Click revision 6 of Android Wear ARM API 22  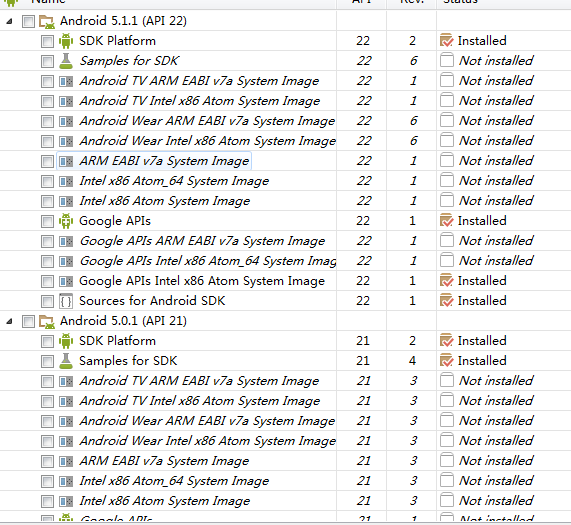coord(413,121)
